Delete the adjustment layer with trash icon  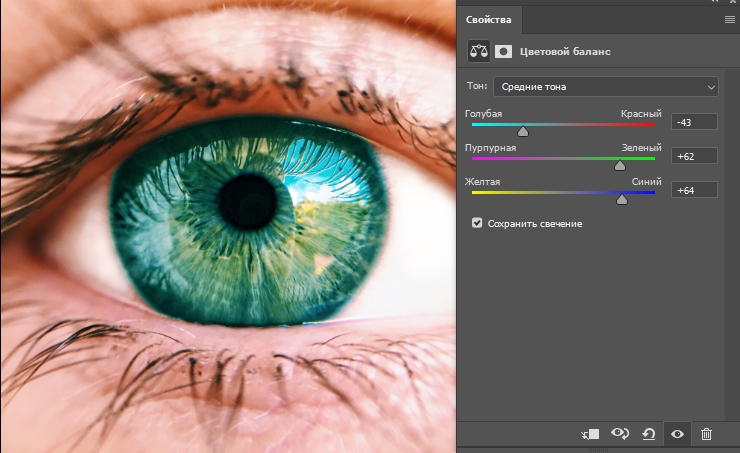click(706, 434)
